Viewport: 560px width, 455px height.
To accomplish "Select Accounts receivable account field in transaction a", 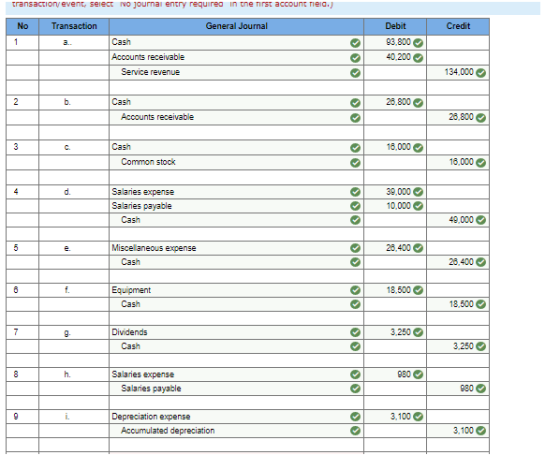I will pyautogui.click(x=236, y=58).
